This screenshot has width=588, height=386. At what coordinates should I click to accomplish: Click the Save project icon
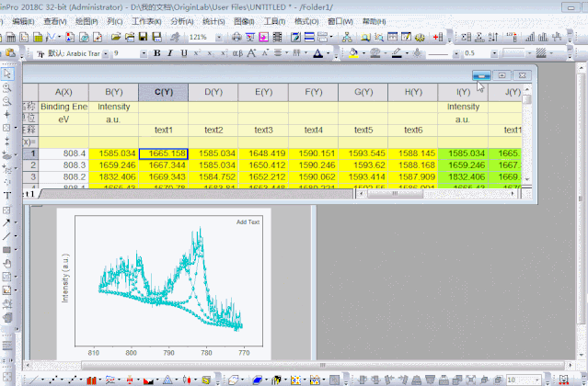pyautogui.click(x=144, y=37)
